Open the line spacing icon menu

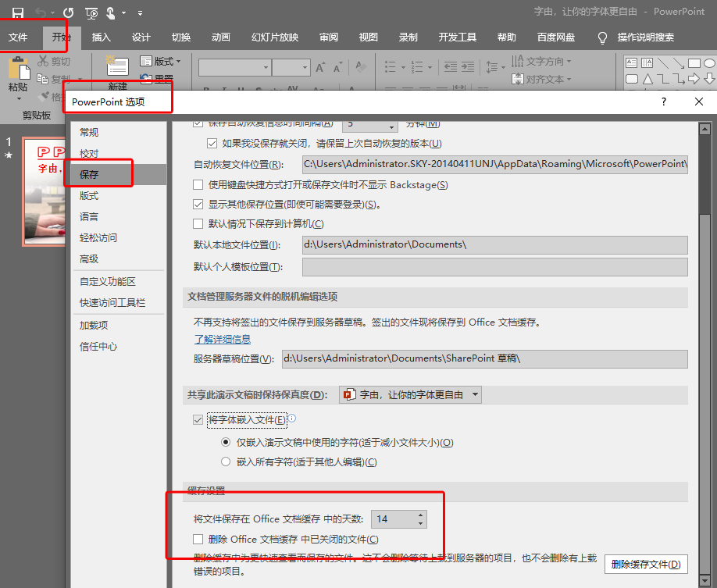pos(495,67)
